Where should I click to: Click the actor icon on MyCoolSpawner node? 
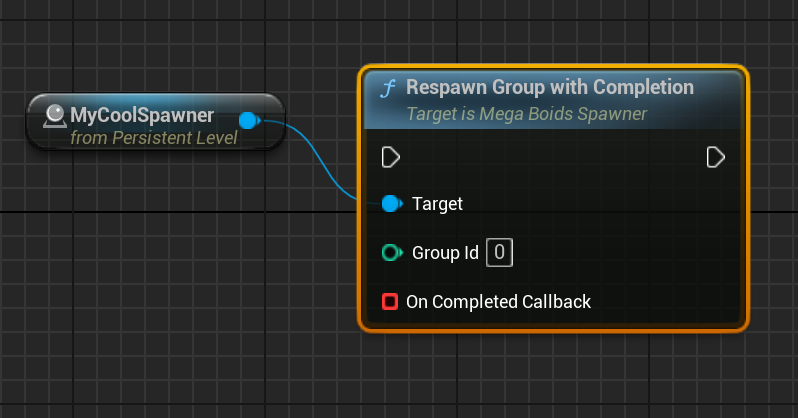55,116
